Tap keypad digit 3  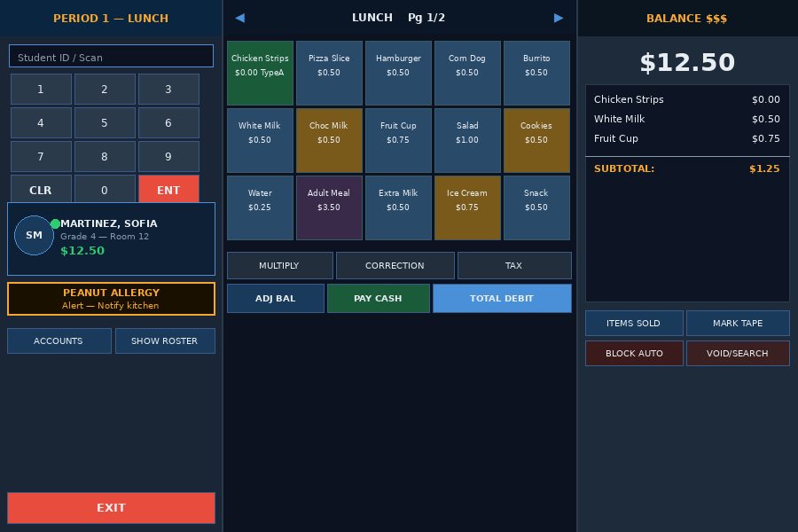coord(168,89)
